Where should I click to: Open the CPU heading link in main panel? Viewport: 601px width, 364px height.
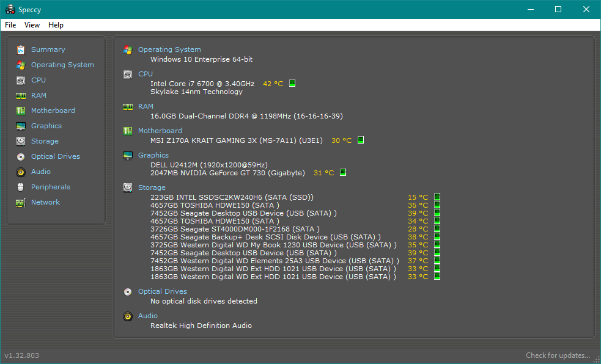coord(146,74)
